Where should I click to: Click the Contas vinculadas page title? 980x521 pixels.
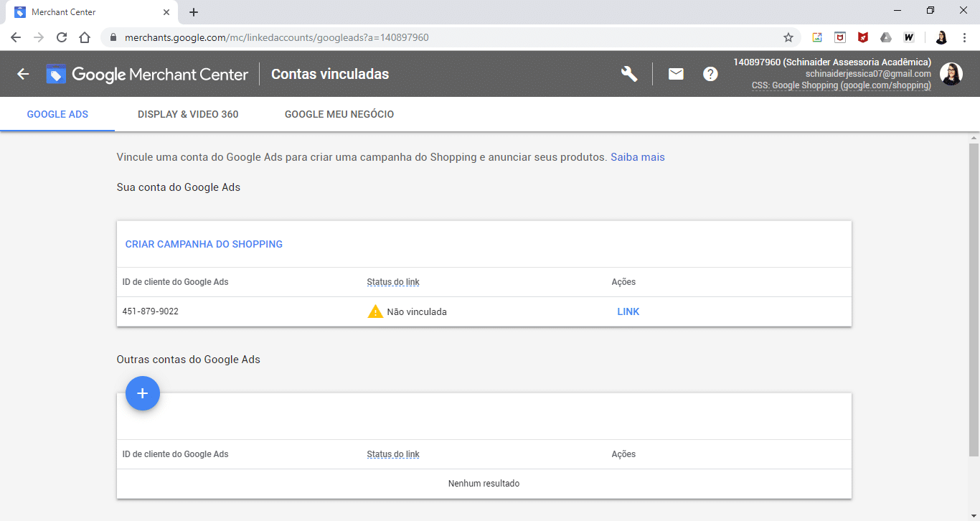coord(330,74)
